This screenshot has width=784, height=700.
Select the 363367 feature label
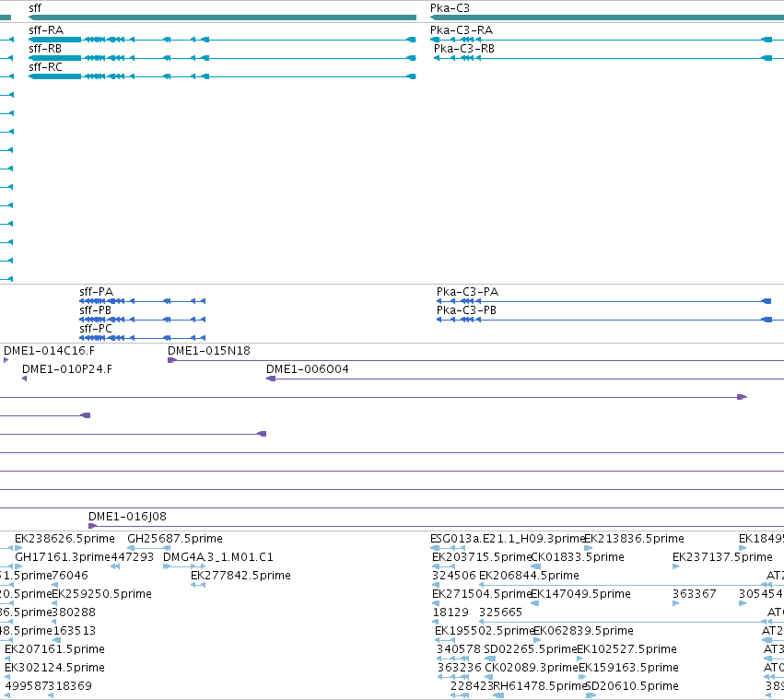tap(695, 594)
